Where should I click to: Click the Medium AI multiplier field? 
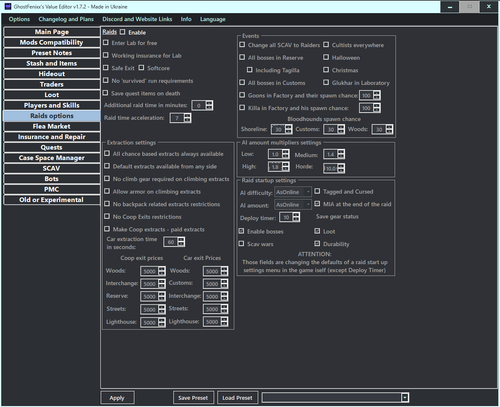(x=334, y=154)
